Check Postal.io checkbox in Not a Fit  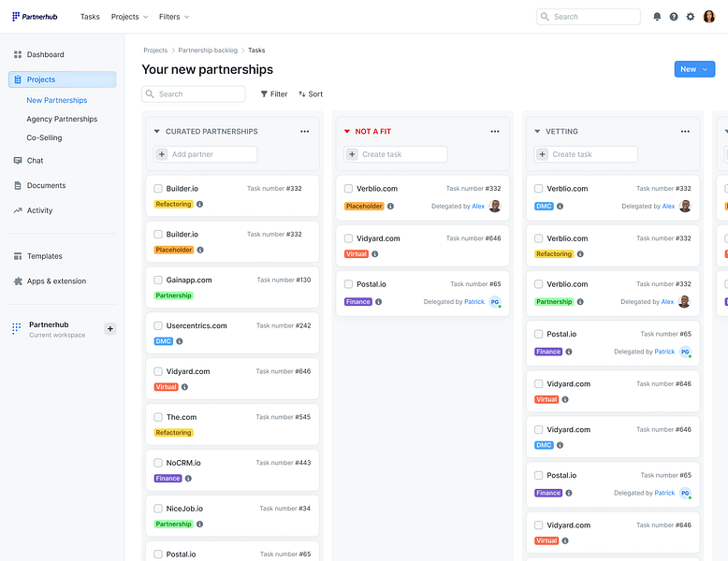[348, 284]
